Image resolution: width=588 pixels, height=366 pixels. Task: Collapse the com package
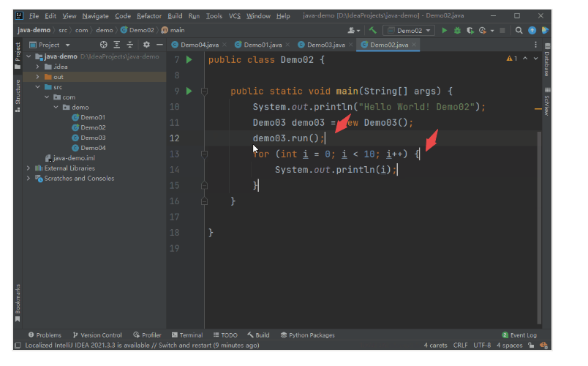pyautogui.click(x=47, y=97)
